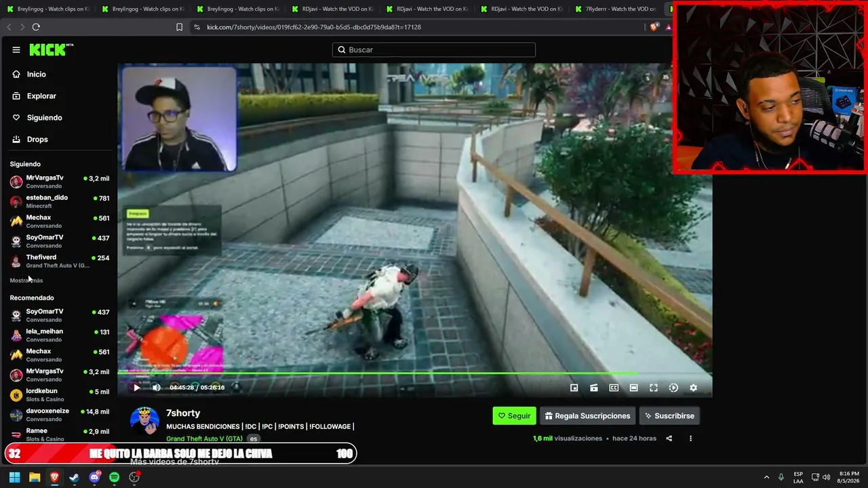This screenshot has width=868, height=488.
Task: Open the video player settings gear
Action: click(693, 388)
